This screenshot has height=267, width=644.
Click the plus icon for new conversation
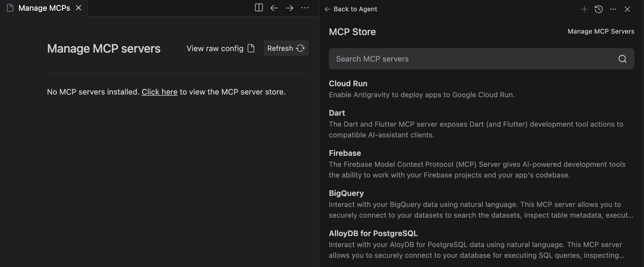(584, 9)
